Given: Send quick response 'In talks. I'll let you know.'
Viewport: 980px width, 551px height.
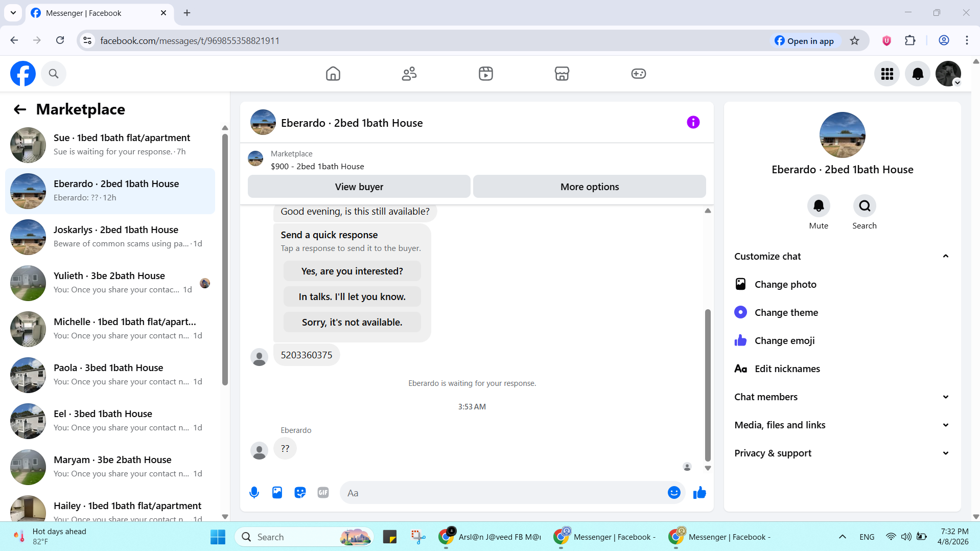Looking at the screenshot, I should pos(352,297).
